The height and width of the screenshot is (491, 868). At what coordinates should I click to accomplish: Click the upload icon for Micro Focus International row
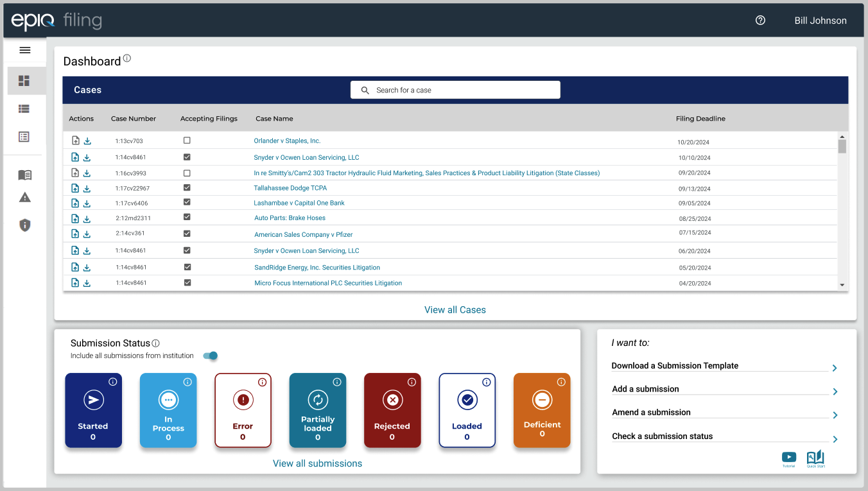tap(75, 283)
